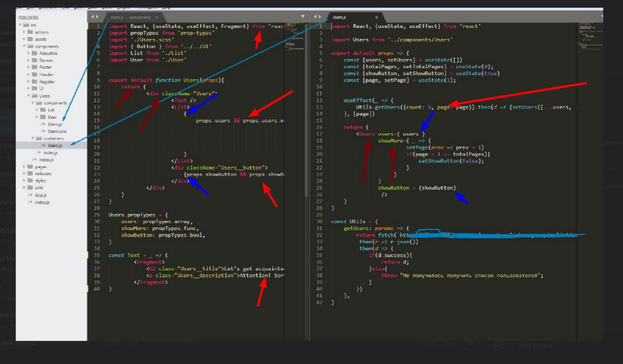Click line number 35 in left pane gutter

[97, 255]
